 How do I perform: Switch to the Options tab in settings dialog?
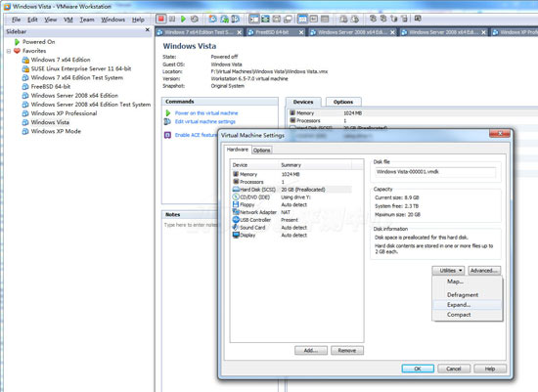point(262,151)
